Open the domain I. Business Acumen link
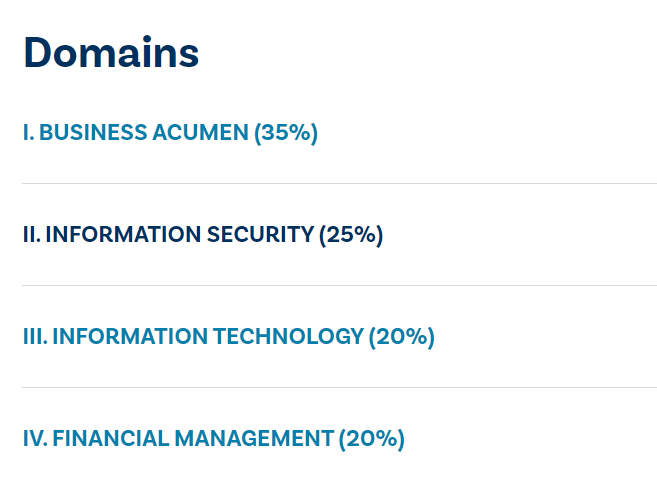The height and width of the screenshot is (478, 657). coord(170,133)
